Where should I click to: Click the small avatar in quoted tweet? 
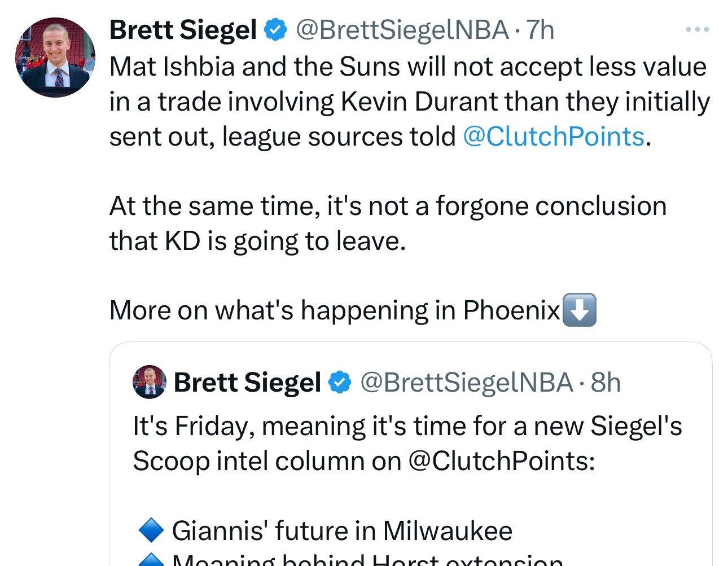(x=149, y=382)
